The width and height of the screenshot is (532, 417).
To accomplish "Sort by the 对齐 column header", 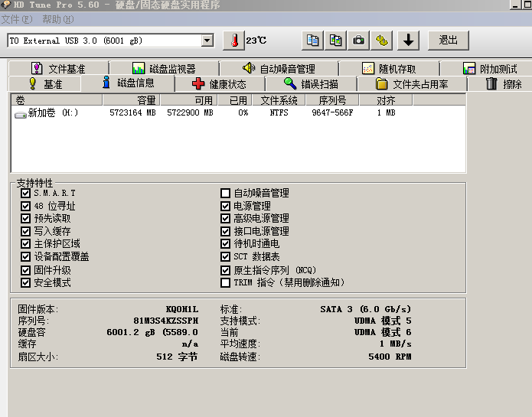I will pyautogui.click(x=386, y=100).
